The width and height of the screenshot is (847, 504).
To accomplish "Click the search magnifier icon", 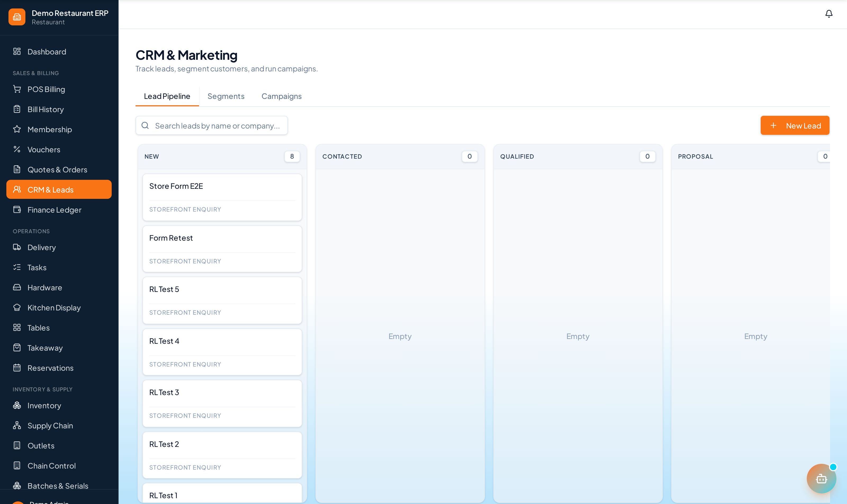I will point(145,126).
